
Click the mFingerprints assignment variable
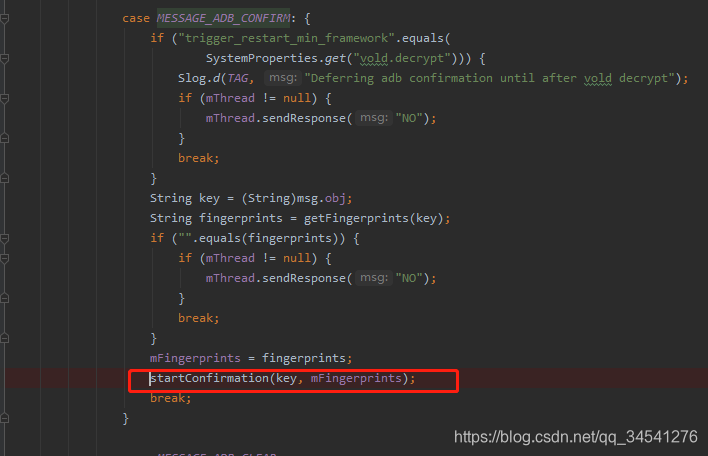click(195, 358)
